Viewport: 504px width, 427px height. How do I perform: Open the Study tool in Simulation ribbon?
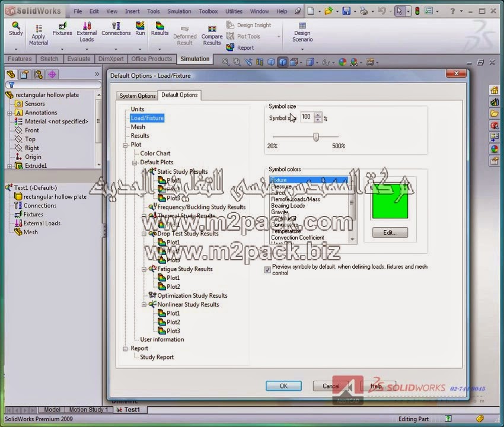pos(16,28)
